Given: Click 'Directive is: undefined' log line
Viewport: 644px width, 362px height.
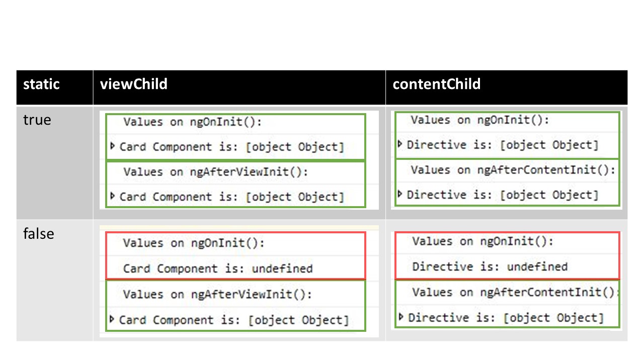Looking at the screenshot, I should (x=490, y=266).
